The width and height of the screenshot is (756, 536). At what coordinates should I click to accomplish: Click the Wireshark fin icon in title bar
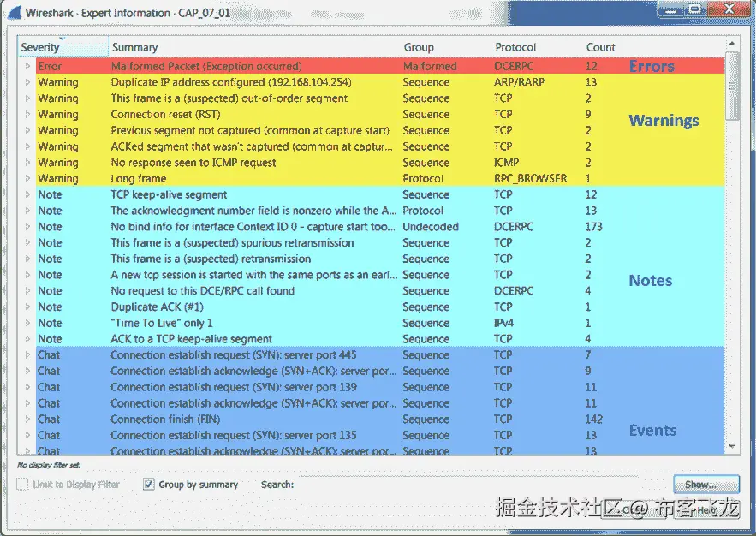click(x=13, y=12)
